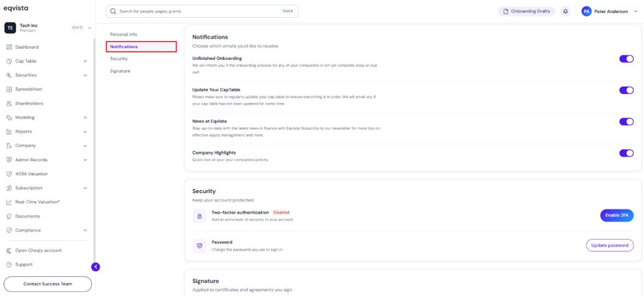Image resolution: width=644 pixels, height=296 pixels.
Task: Open the notifications bell icon
Action: pyautogui.click(x=566, y=12)
